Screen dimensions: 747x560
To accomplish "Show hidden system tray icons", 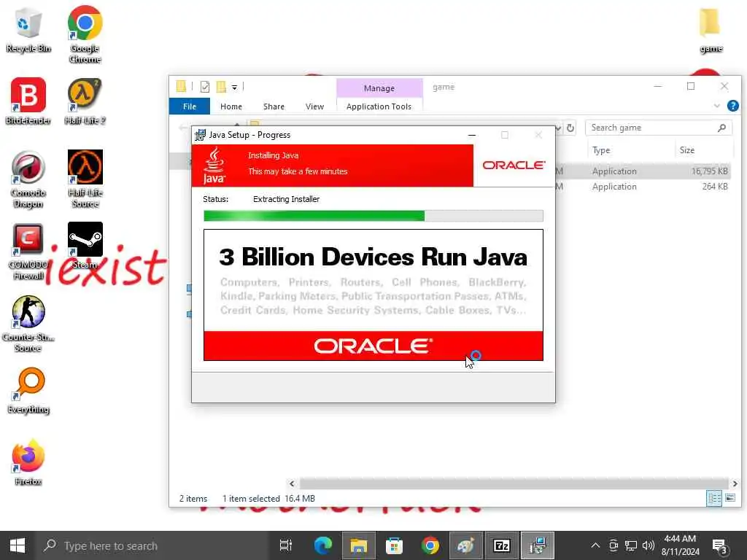I will click(x=595, y=545).
